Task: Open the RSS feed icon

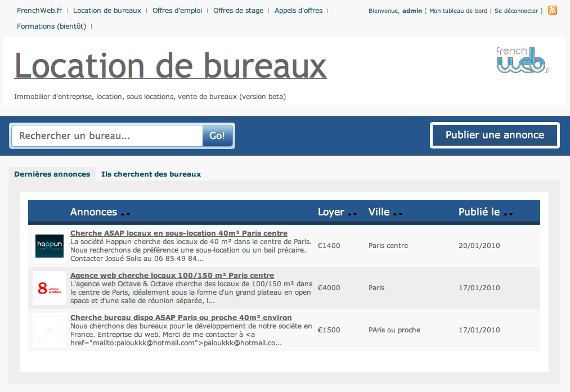Action: pos(553,10)
